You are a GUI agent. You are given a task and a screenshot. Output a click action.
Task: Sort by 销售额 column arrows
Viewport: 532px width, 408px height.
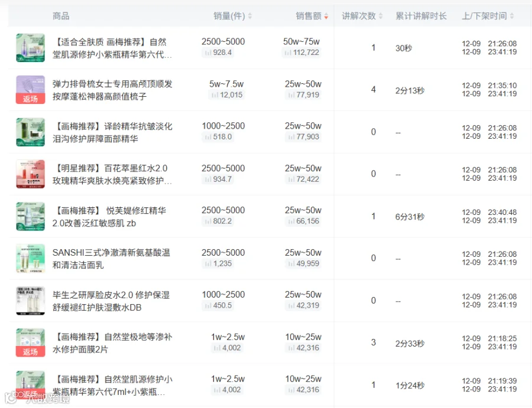326,16
